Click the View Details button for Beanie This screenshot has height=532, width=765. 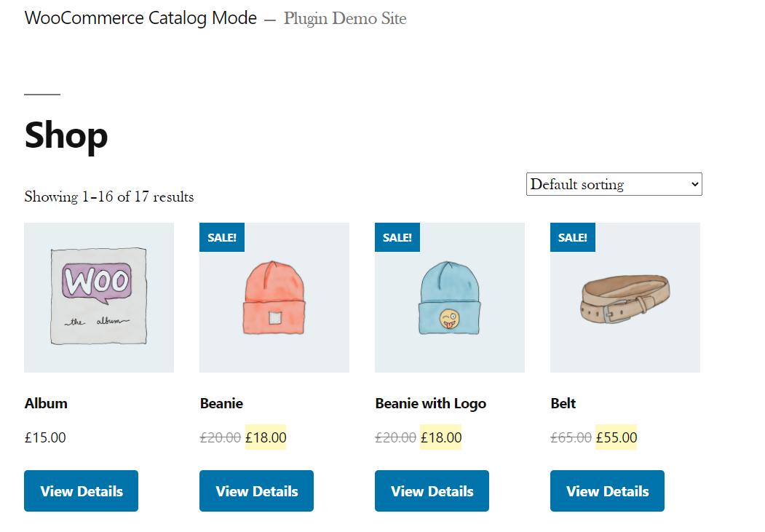(x=256, y=491)
